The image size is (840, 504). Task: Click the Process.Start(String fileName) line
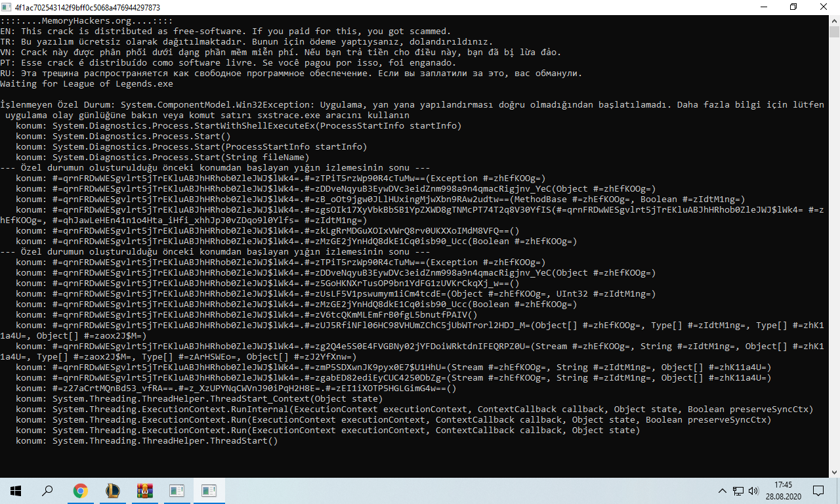coord(163,157)
